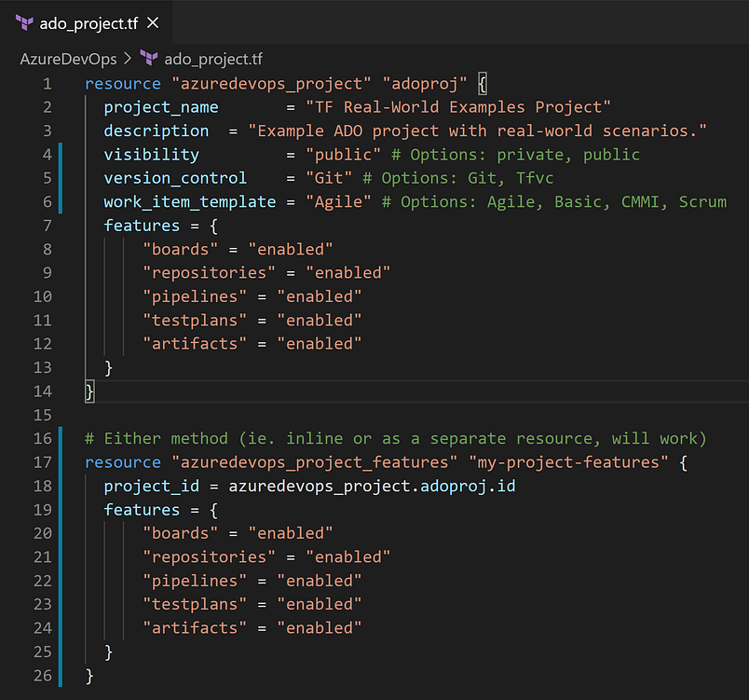The width and height of the screenshot is (749, 700).
Task: Click "boards" key on line 20
Action: pos(180,533)
